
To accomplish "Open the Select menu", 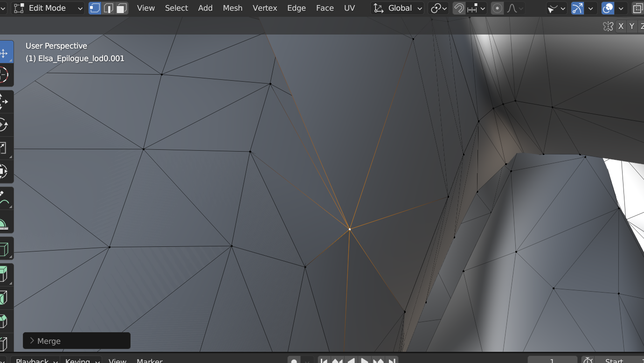I will [x=177, y=8].
